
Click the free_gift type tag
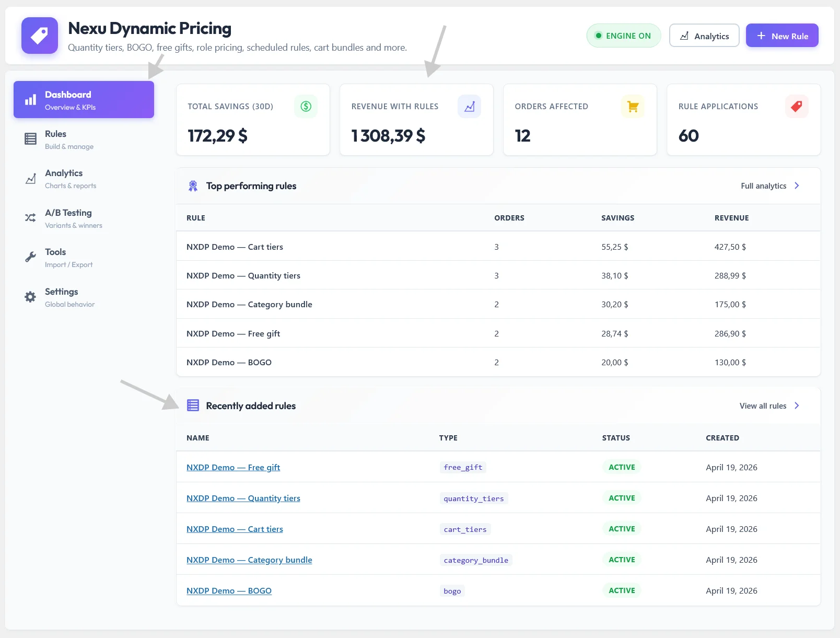click(463, 467)
